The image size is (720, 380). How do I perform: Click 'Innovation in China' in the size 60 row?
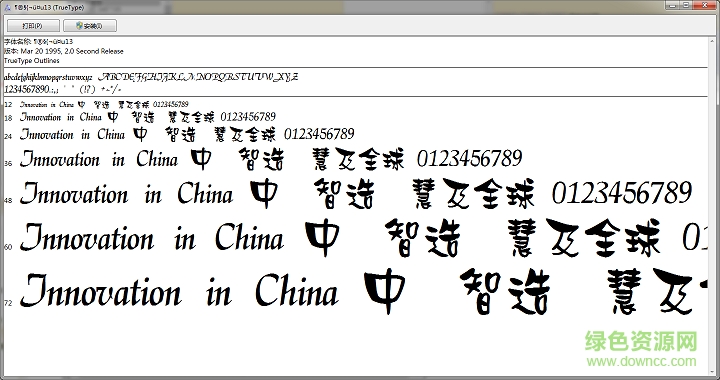(x=152, y=237)
